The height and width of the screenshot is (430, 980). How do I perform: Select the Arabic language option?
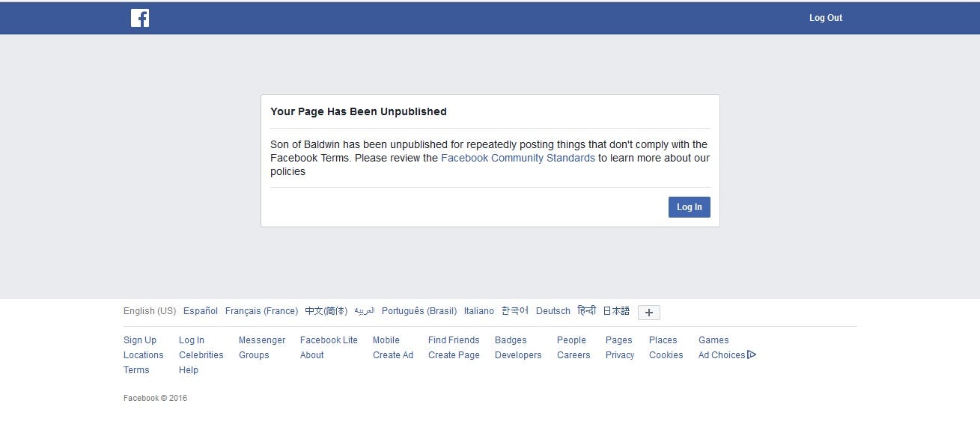(x=365, y=311)
